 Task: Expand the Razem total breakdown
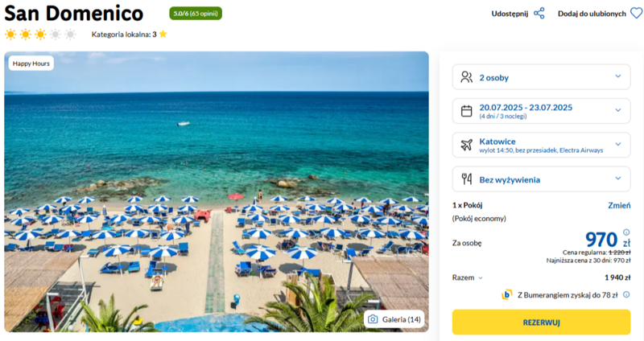point(468,277)
